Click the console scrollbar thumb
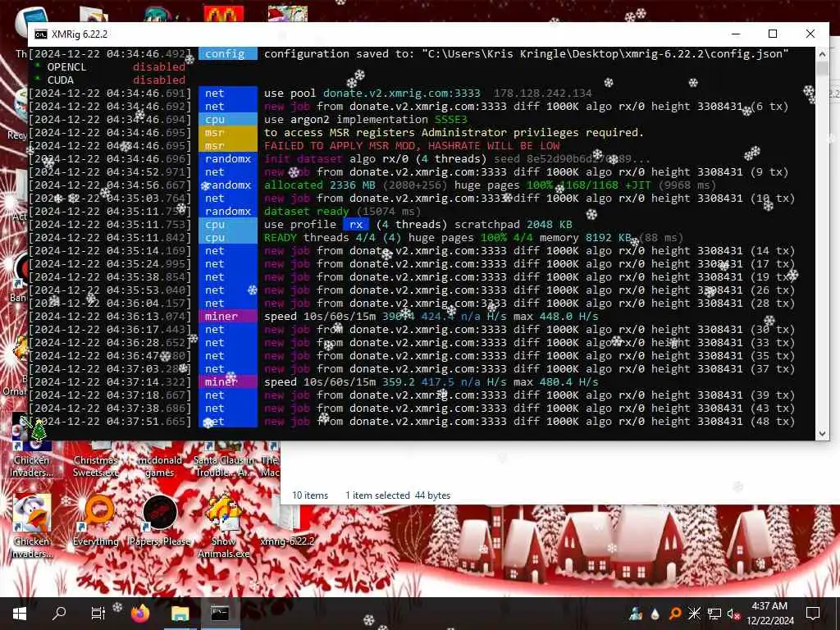Image resolution: width=840 pixels, height=630 pixels. tap(822, 68)
